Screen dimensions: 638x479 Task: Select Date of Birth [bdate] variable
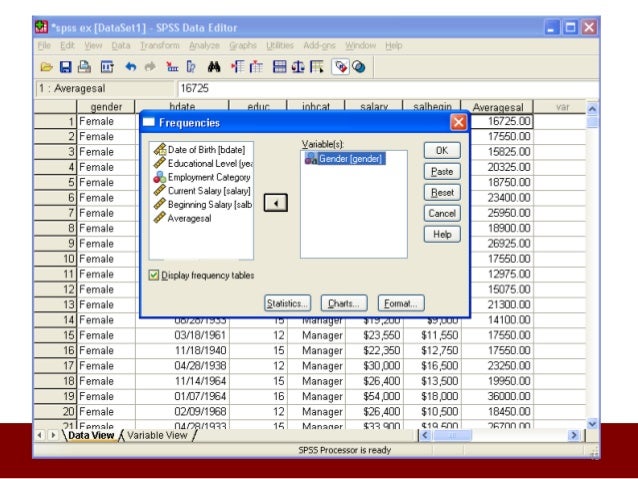point(199,150)
